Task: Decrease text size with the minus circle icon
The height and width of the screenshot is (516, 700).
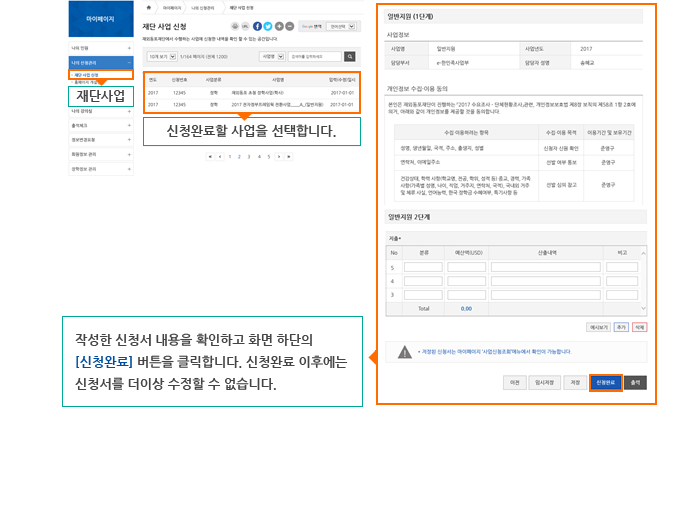Action: tap(289, 26)
